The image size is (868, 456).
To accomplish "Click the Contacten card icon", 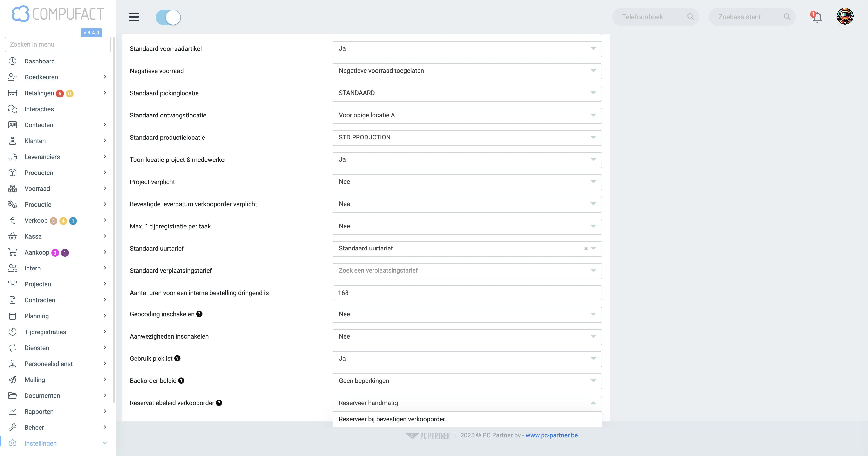I will tap(13, 125).
